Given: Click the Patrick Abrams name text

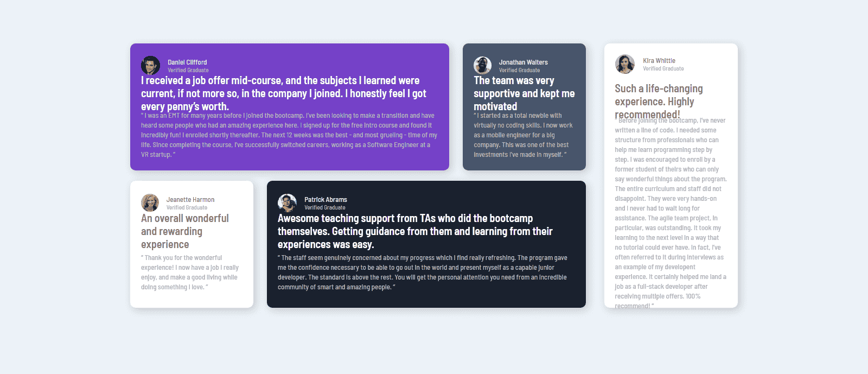Looking at the screenshot, I should [x=325, y=200].
